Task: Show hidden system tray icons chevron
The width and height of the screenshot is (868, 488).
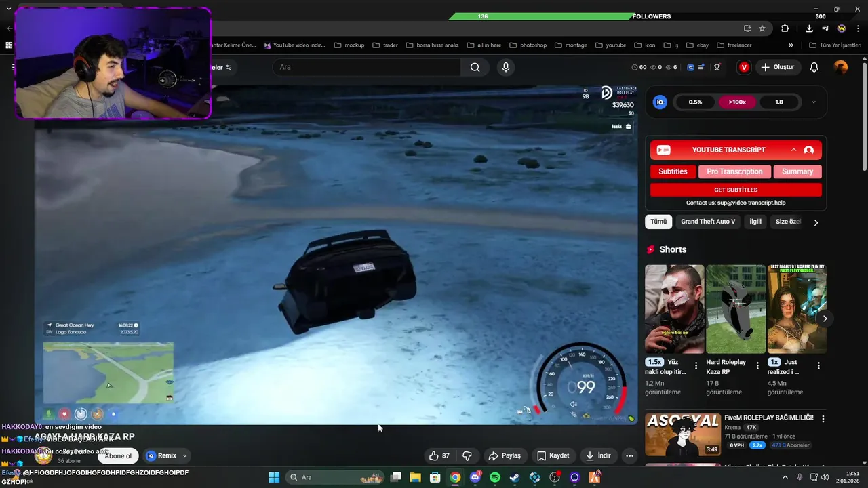Action: point(785,477)
